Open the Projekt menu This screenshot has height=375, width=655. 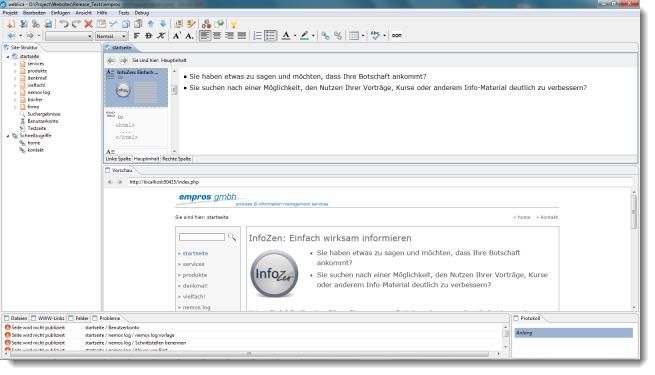(10, 13)
